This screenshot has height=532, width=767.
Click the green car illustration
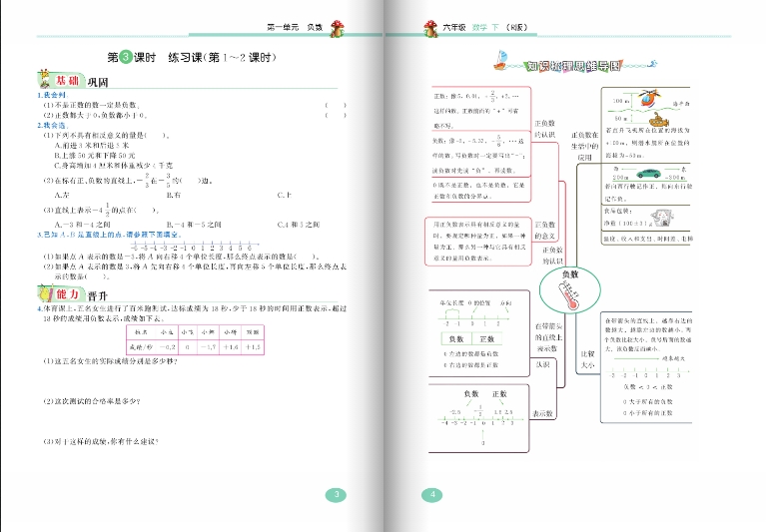click(x=647, y=173)
